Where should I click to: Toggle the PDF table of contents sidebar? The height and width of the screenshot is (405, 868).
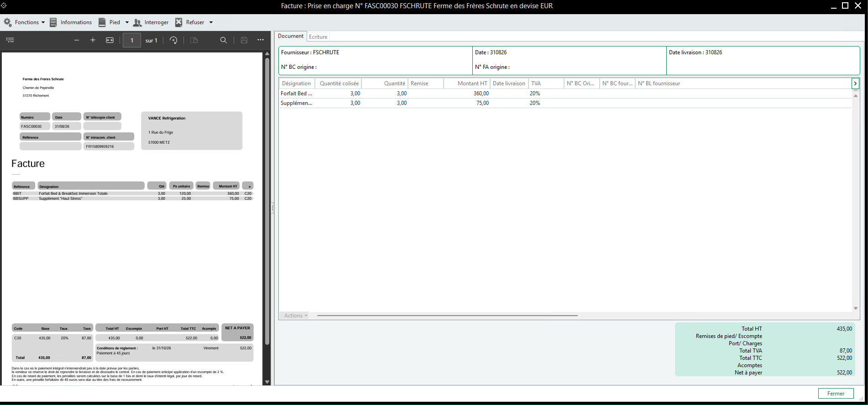pos(10,40)
